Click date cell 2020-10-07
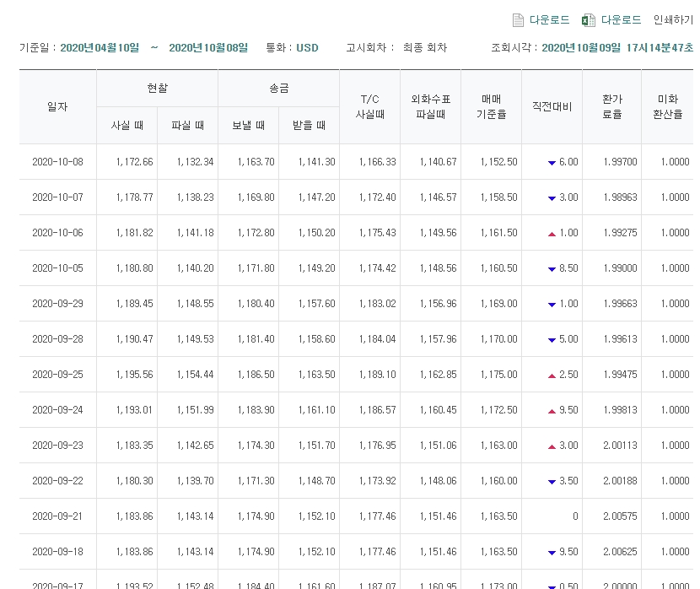The width and height of the screenshot is (700, 589). coord(57,197)
